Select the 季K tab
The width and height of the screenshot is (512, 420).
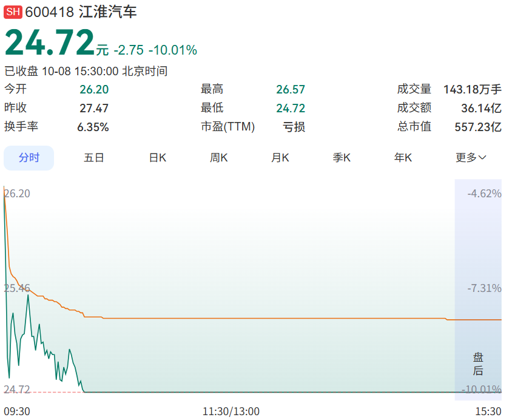(342, 158)
